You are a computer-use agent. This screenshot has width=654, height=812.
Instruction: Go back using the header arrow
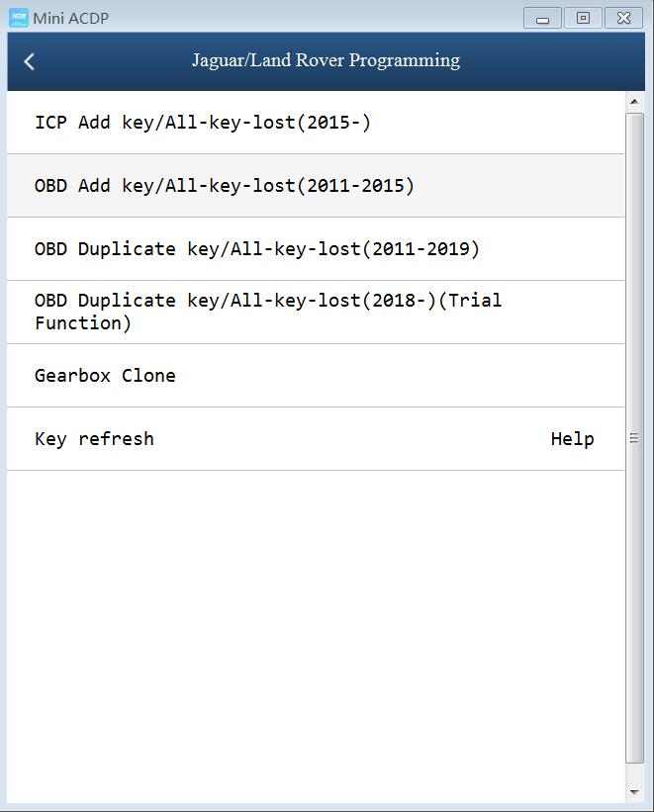[29, 61]
